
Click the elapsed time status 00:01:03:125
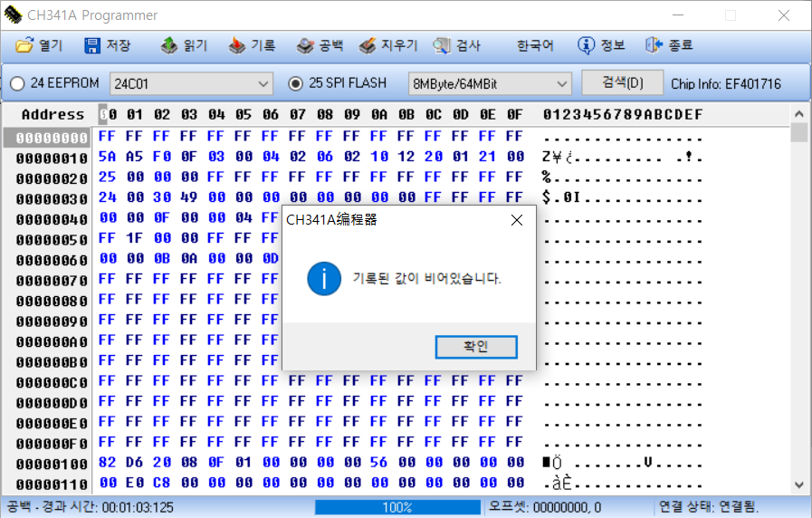pos(138,507)
